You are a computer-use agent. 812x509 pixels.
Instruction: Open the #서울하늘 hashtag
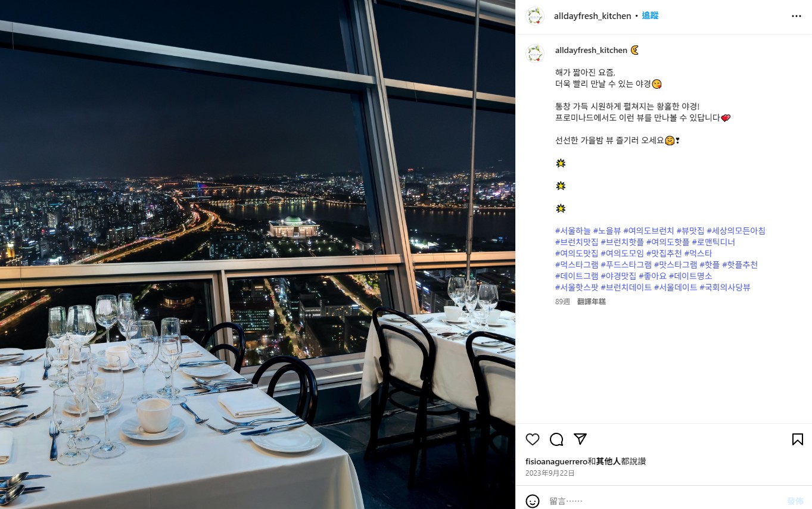click(573, 231)
